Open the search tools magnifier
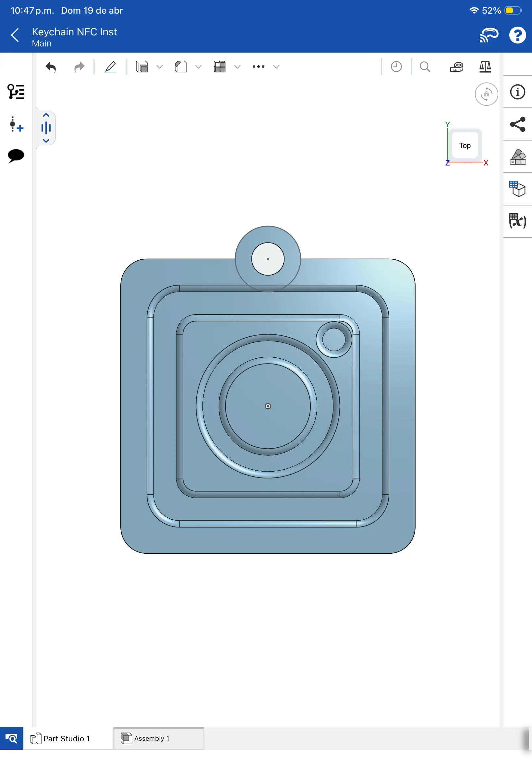This screenshot has width=532, height=766. [x=425, y=67]
